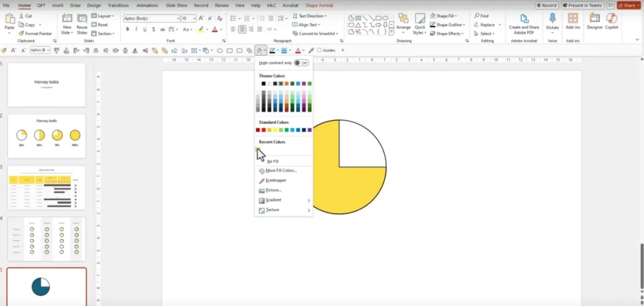Expand the Gradient submenu

click(284, 200)
